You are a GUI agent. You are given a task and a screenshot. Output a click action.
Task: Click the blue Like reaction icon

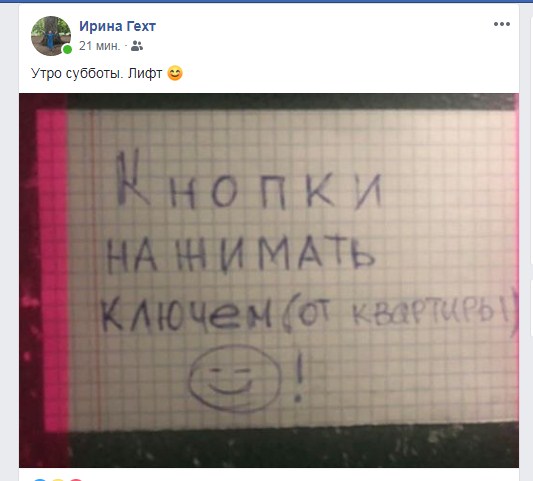40,480
